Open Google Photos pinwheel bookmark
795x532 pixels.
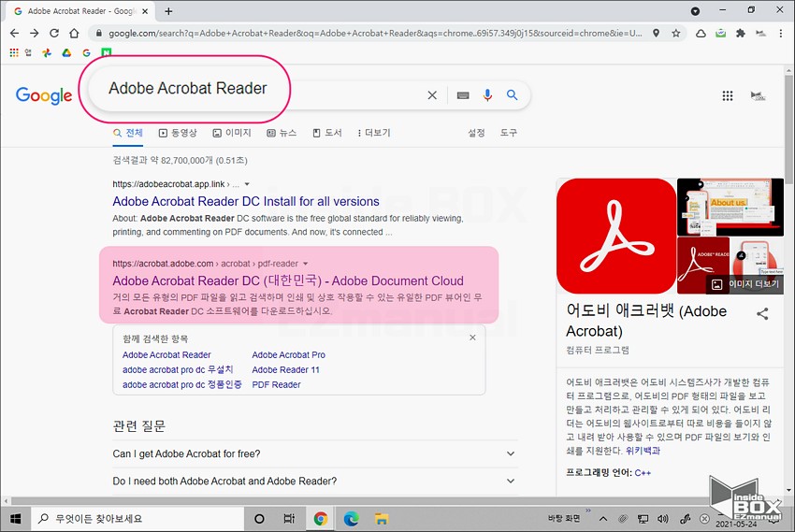point(47,52)
